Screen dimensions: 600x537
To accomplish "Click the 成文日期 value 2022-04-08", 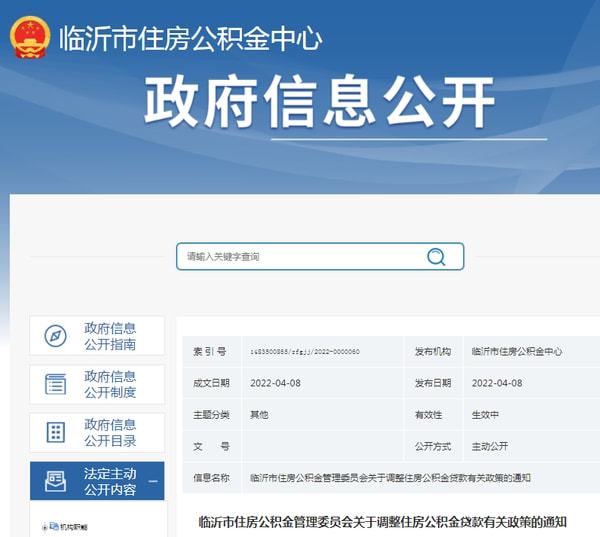I will click(x=275, y=383).
